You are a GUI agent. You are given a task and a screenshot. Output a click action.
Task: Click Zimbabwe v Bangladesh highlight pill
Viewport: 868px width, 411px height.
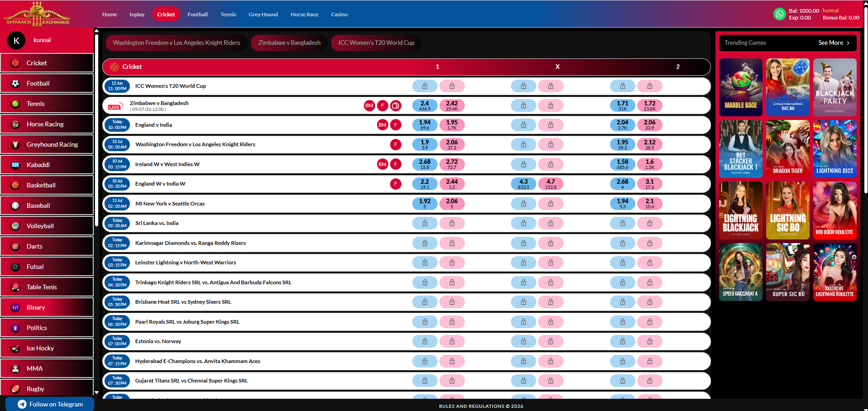tap(289, 43)
